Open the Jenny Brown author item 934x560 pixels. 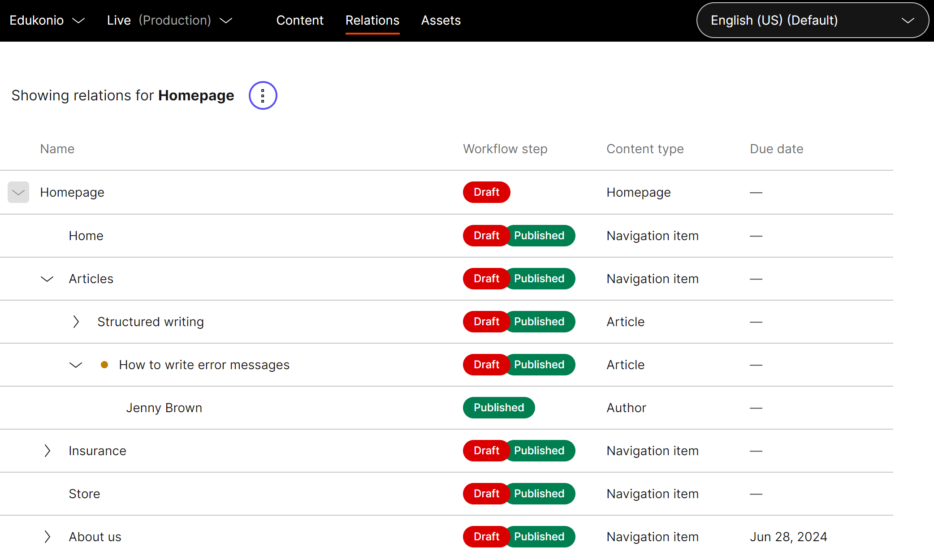[164, 408]
